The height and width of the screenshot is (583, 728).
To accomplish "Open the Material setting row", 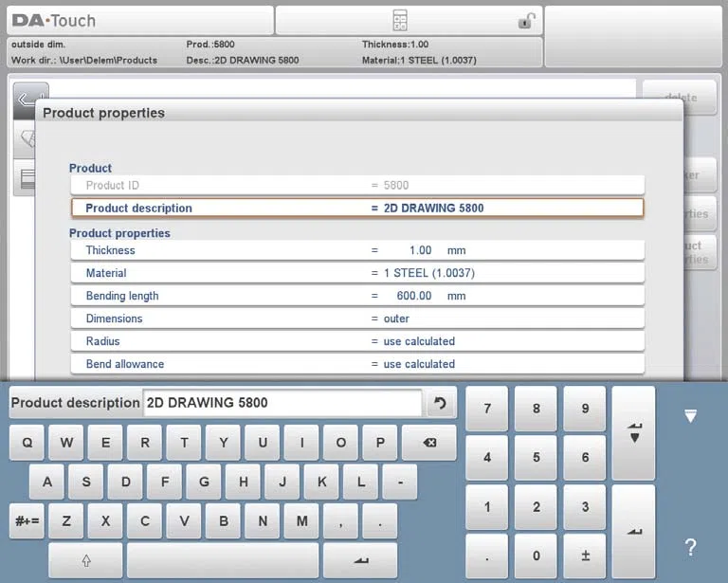I will 357,273.
